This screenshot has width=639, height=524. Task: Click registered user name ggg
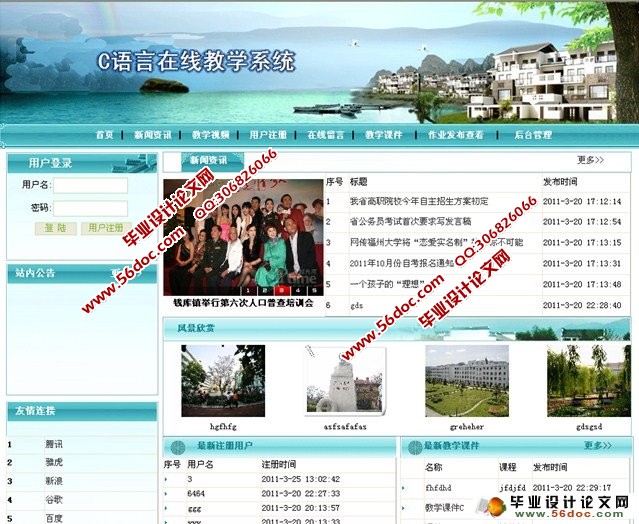point(194,509)
